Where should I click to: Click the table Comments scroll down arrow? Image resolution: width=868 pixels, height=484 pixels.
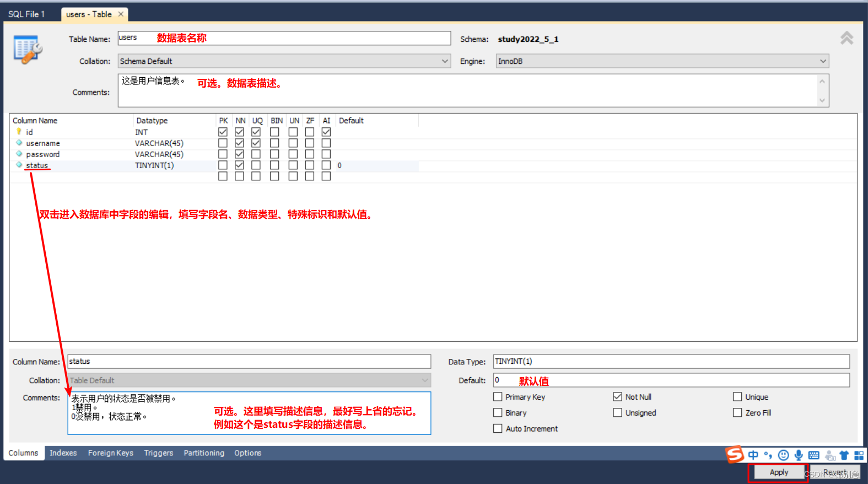click(x=822, y=100)
